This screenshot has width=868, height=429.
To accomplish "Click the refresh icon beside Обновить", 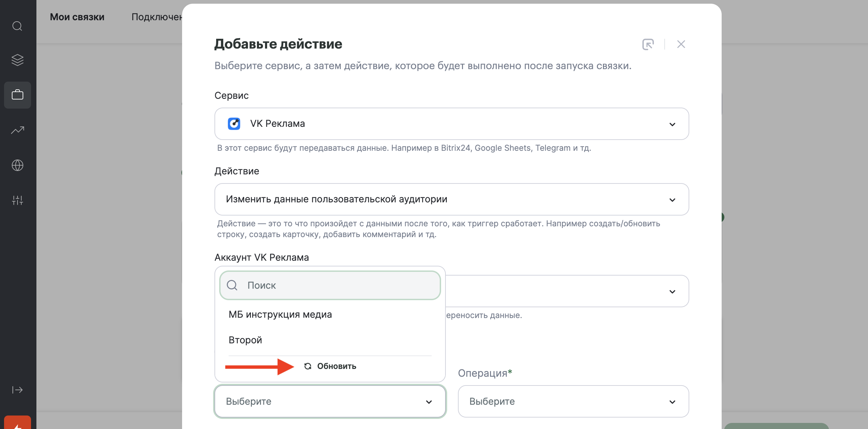I will [x=308, y=366].
